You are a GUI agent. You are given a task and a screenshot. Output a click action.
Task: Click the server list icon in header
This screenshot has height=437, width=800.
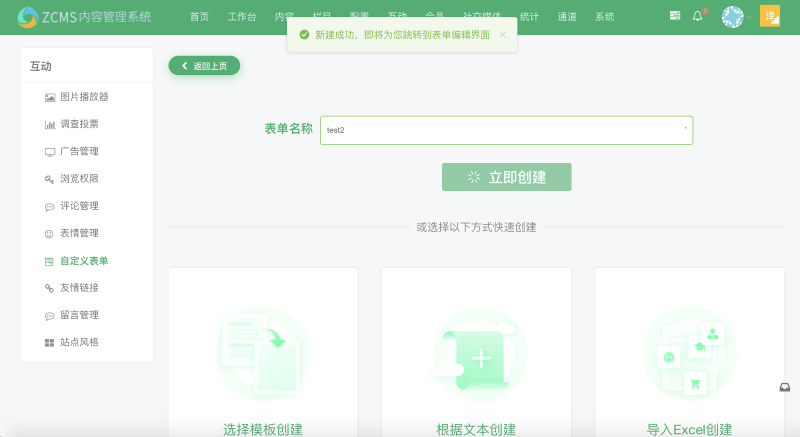pyautogui.click(x=674, y=16)
